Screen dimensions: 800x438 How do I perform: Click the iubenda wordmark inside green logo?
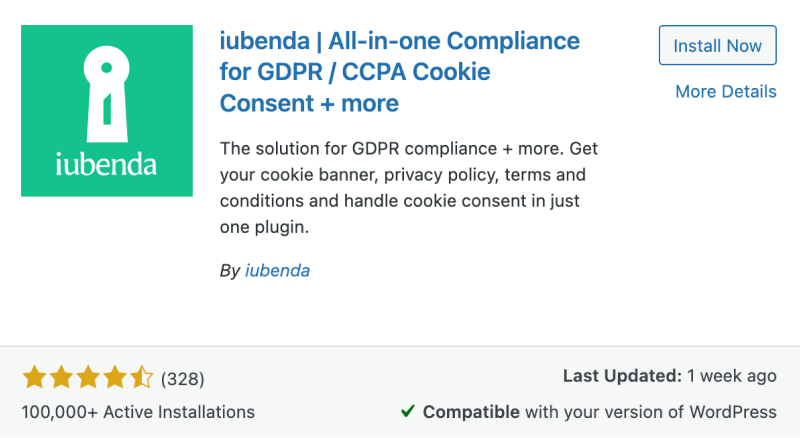pos(106,162)
